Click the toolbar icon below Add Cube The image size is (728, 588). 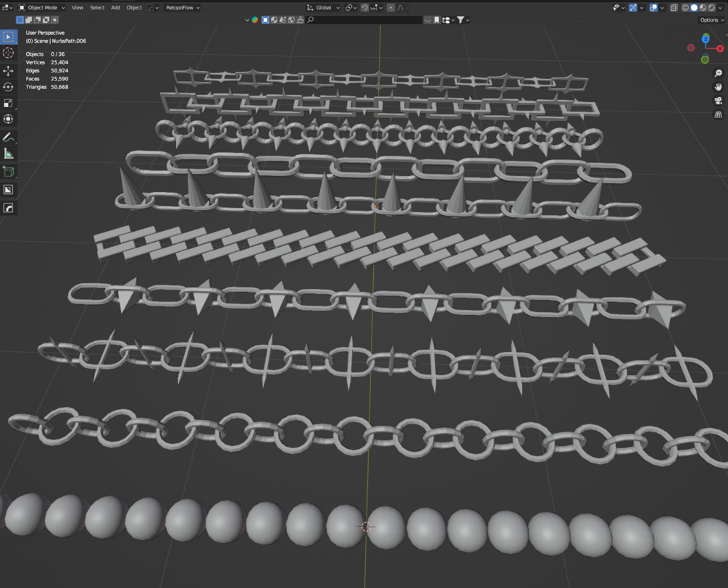point(9,190)
